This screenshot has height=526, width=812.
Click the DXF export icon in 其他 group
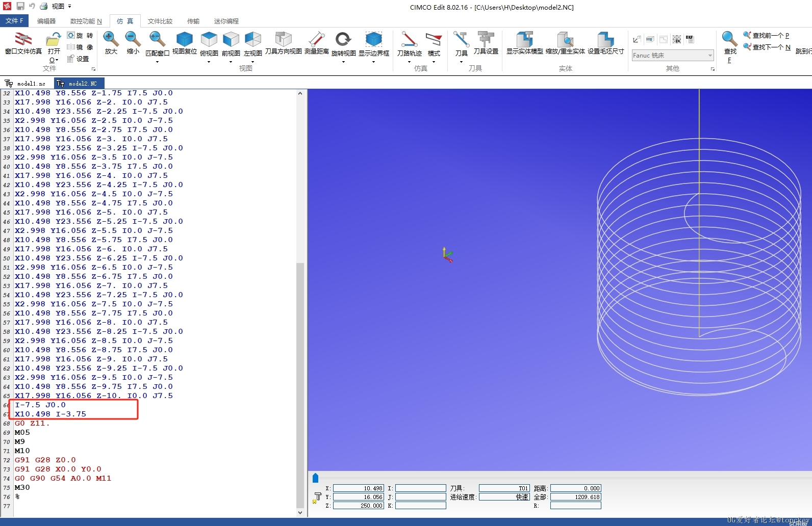pyautogui.click(x=690, y=39)
